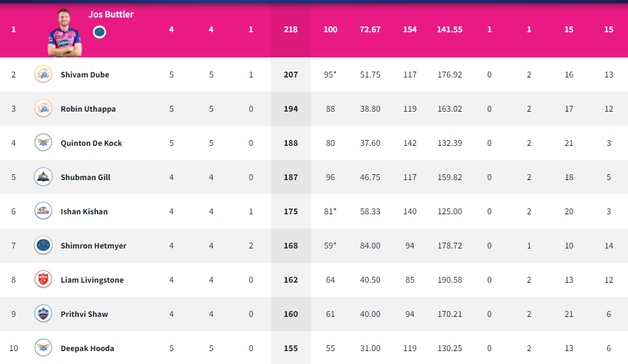Click the Rajasthan Royals logo under Jos Buttler

[99, 32]
